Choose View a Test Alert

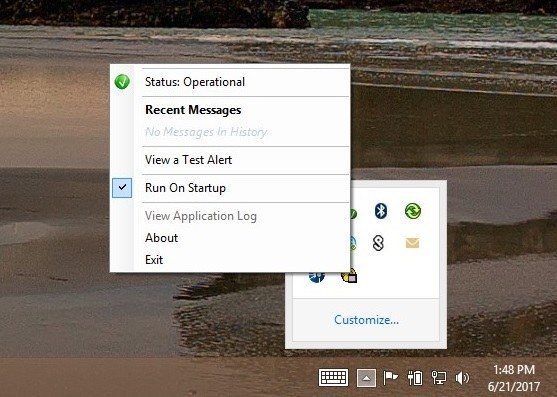point(230,160)
